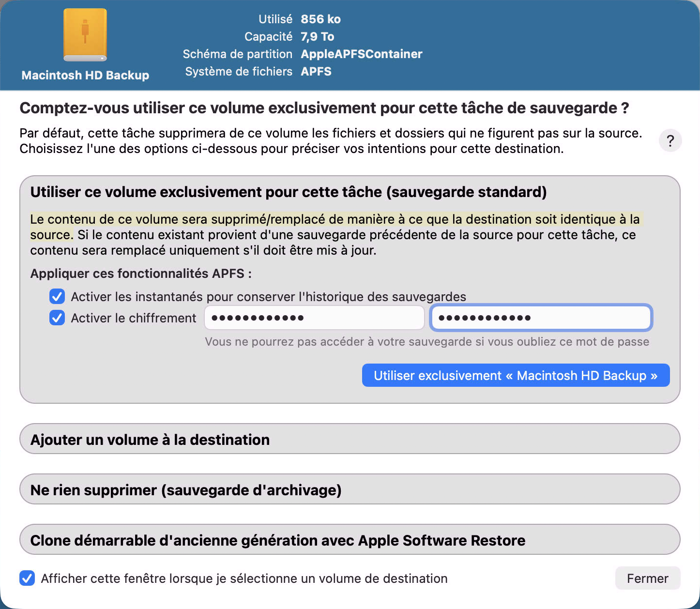The height and width of the screenshot is (609, 700).
Task: Close dialog with the Fermer button
Action: (x=647, y=578)
